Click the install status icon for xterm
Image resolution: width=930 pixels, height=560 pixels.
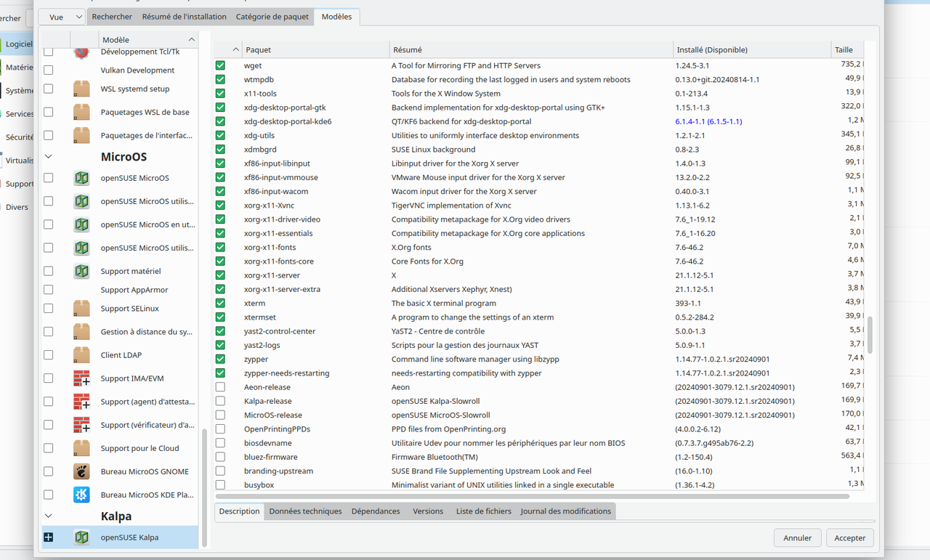click(220, 303)
